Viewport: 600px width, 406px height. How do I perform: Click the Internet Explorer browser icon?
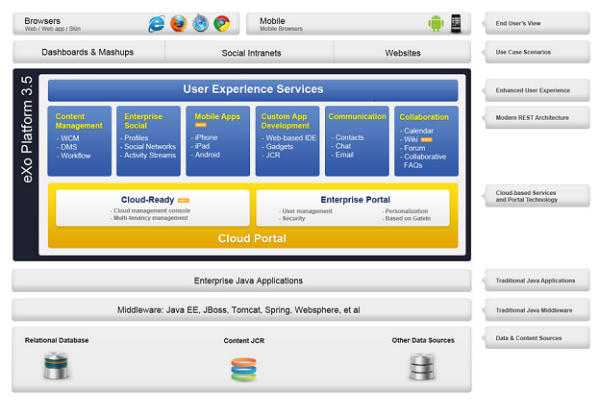click(156, 24)
